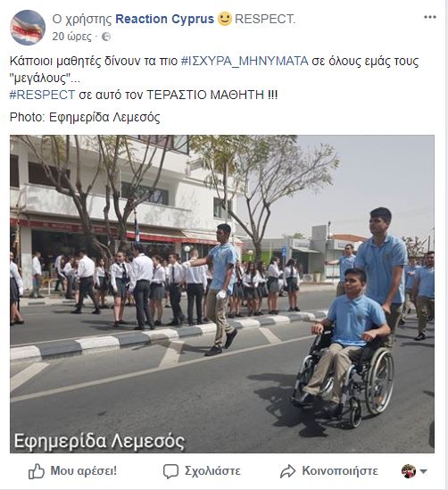
Task: Click the RESPECT feeling text in header
Action: 265,19
